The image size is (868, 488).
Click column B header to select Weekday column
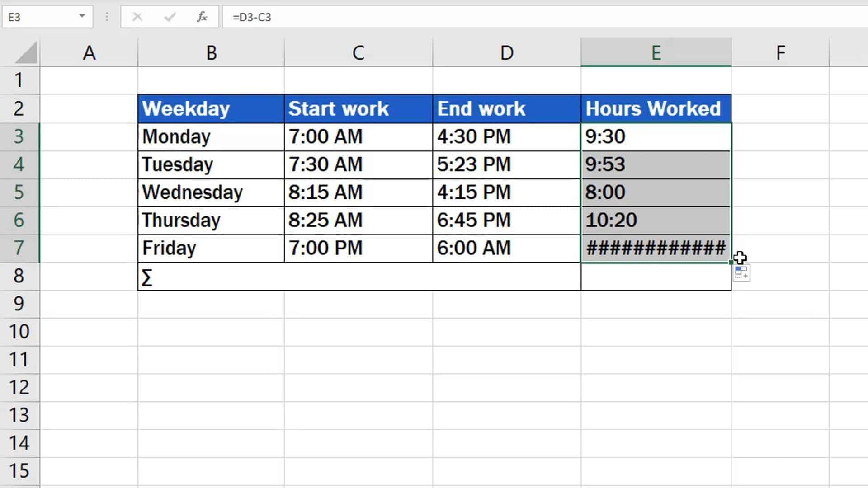tap(211, 52)
